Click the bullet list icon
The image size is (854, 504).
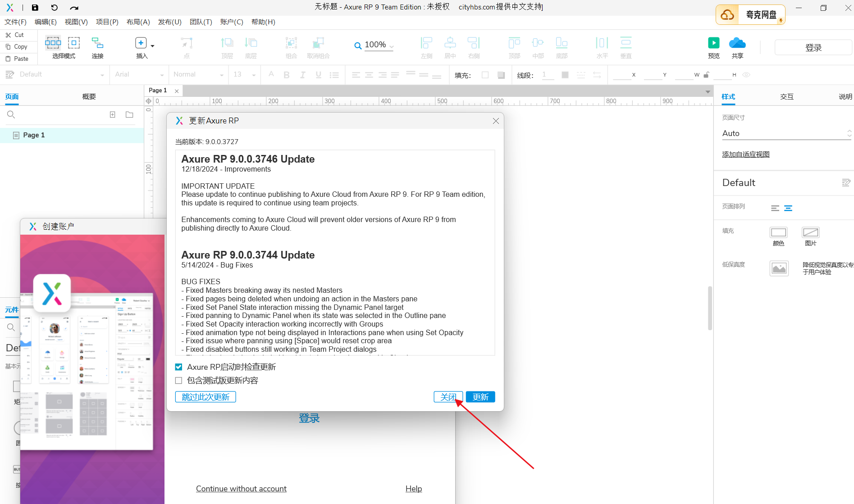coord(334,75)
